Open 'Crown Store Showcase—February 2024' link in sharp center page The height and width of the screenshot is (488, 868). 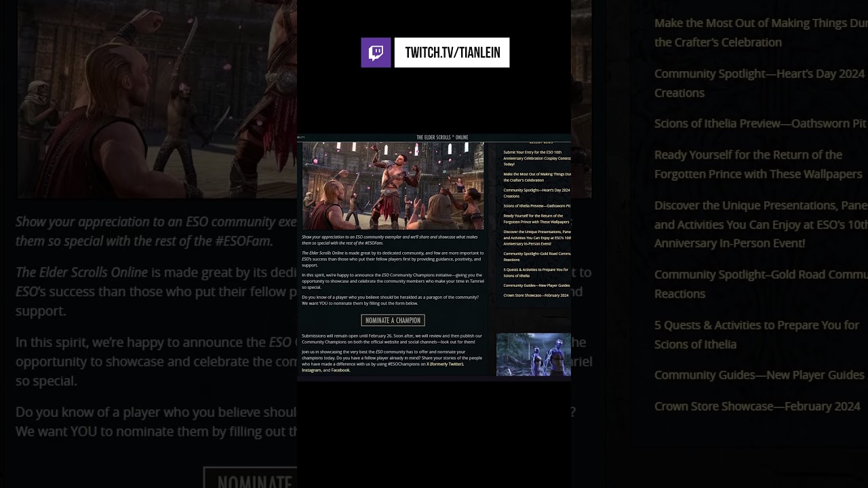tap(536, 296)
